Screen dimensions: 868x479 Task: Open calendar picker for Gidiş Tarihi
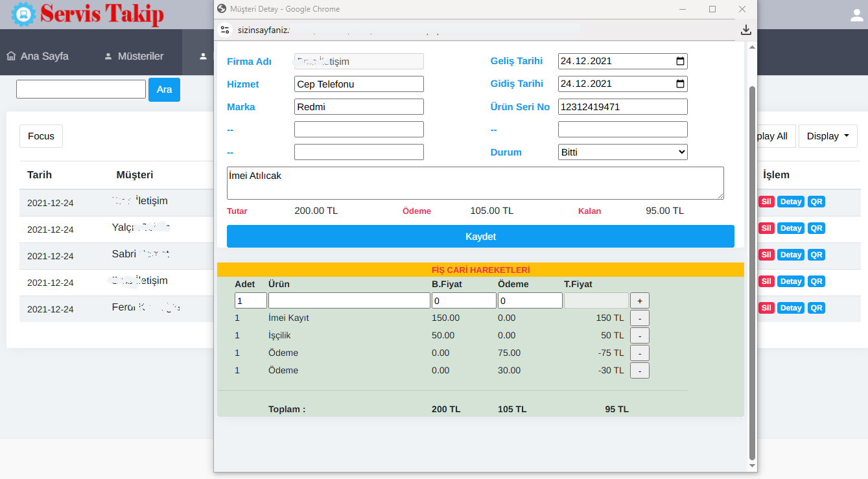(680, 84)
